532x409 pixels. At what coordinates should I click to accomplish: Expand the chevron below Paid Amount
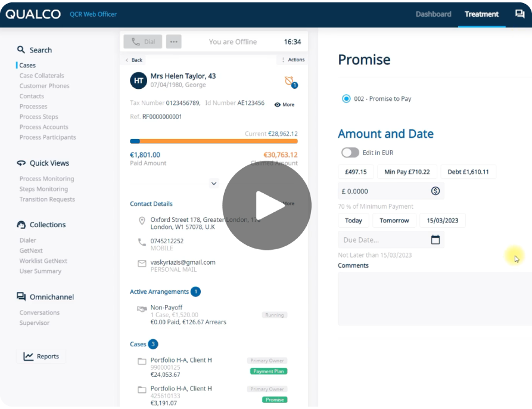point(213,183)
